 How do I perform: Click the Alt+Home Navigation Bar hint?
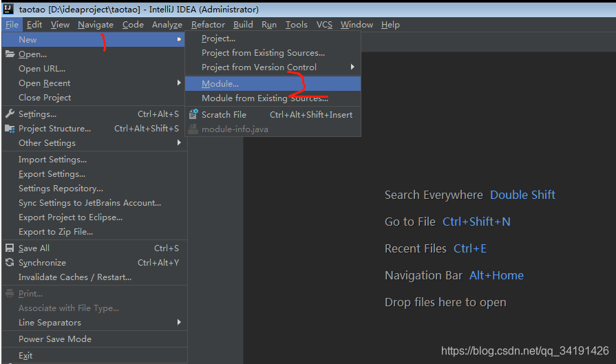click(x=496, y=275)
